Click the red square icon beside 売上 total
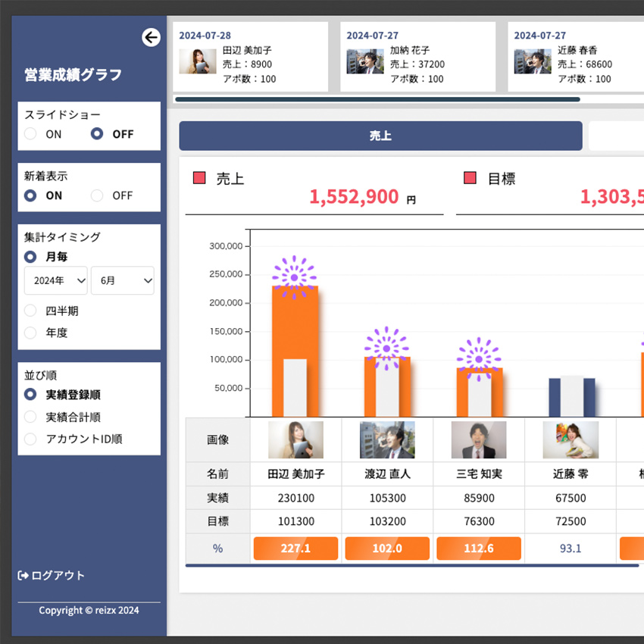644x644 pixels. click(200, 179)
